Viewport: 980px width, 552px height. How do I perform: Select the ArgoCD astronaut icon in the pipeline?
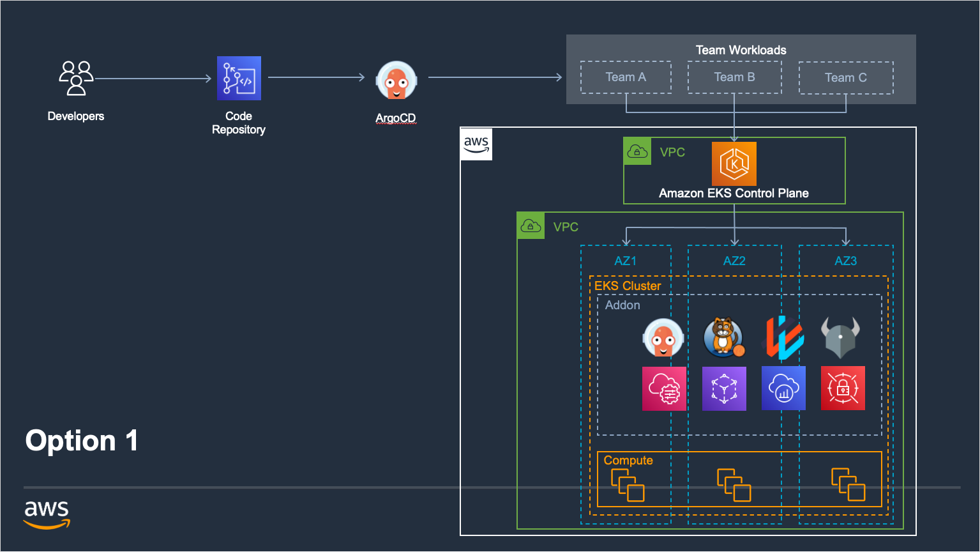[396, 79]
